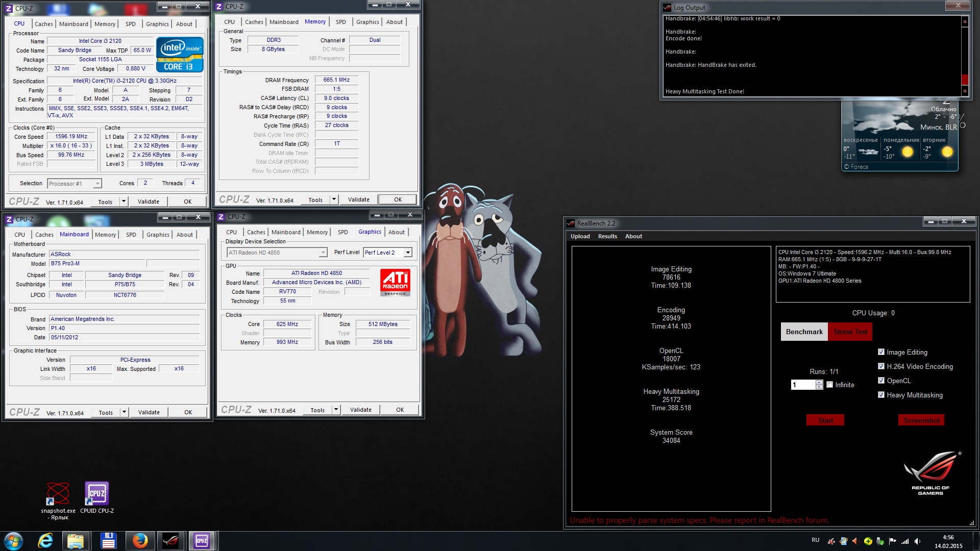
Task: Switch to SPD tab in Memory tab window
Action: point(340,22)
